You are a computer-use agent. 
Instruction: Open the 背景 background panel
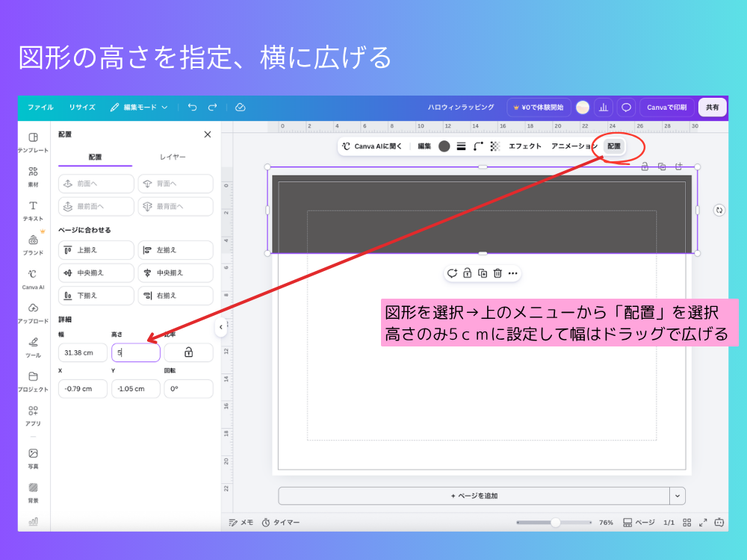tap(33, 493)
